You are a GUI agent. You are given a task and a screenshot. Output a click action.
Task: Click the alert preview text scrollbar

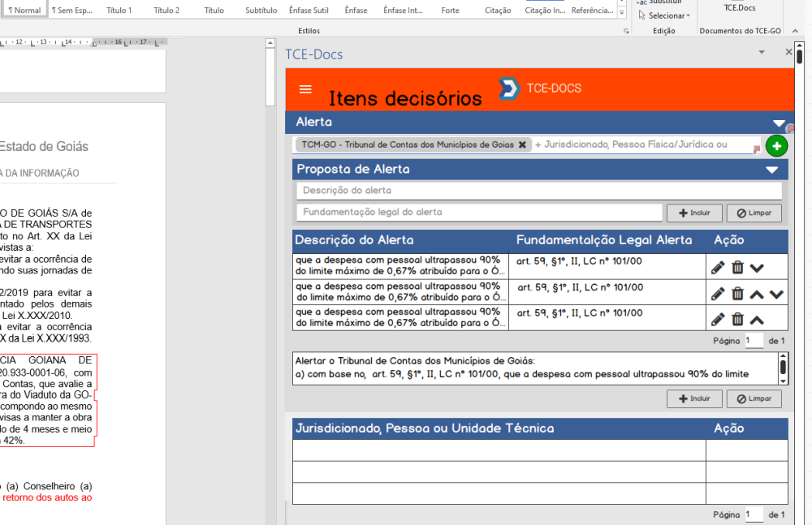point(783,368)
